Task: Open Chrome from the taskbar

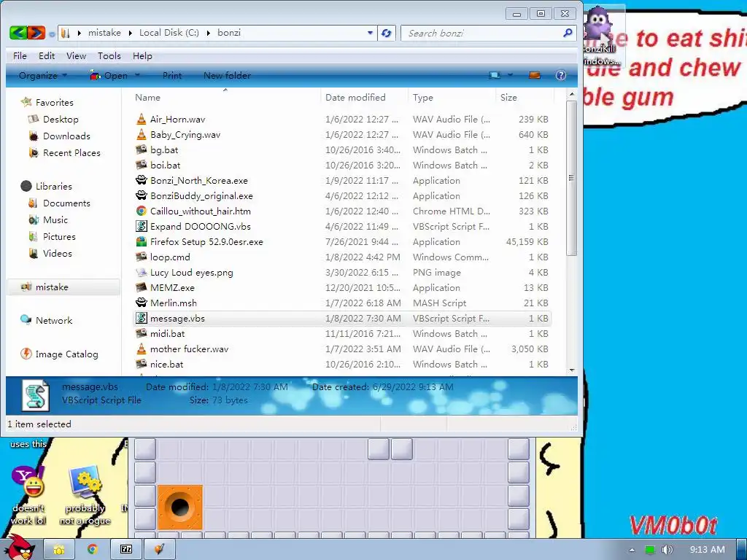Action: [x=93, y=550]
